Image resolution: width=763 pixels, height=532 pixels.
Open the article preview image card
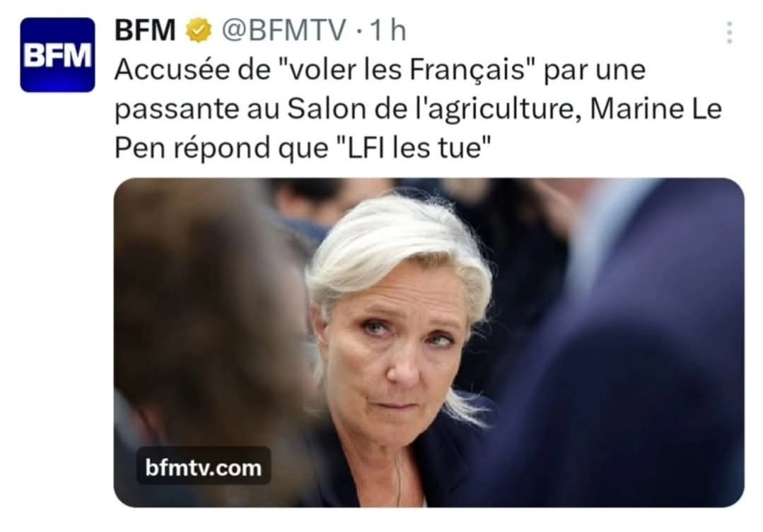(429, 343)
